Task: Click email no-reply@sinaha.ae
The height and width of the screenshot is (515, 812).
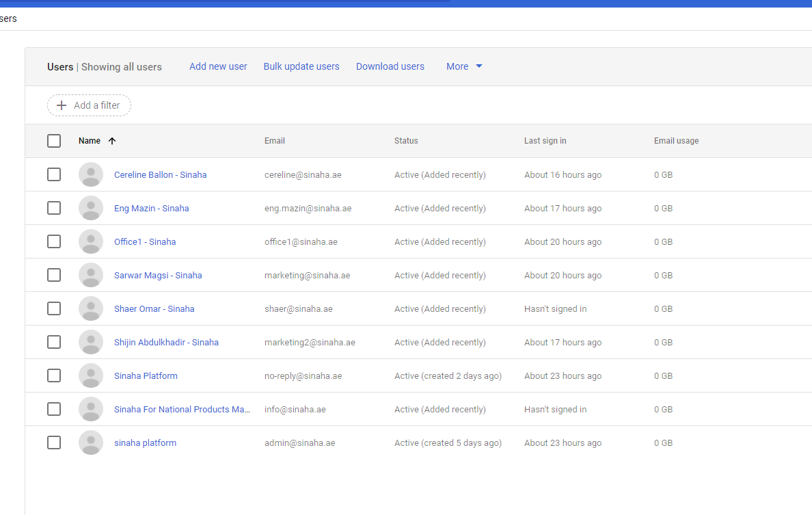Action: tap(303, 375)
